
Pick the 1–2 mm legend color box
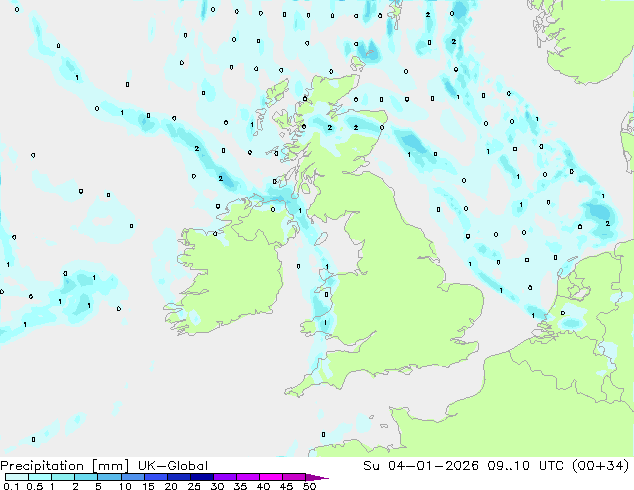click(63, 477)
